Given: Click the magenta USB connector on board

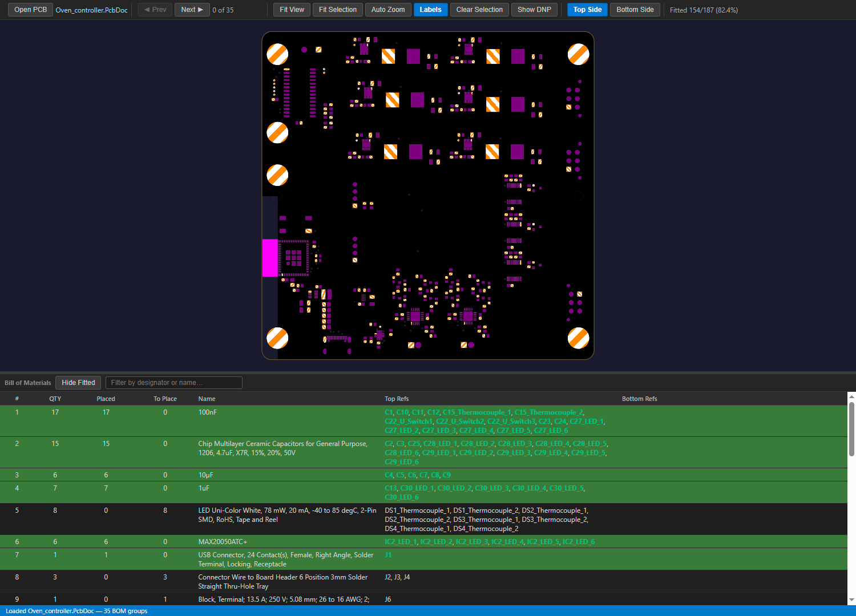Looking at the screenshot, I should pyautogui.click(x=270, y=258).
